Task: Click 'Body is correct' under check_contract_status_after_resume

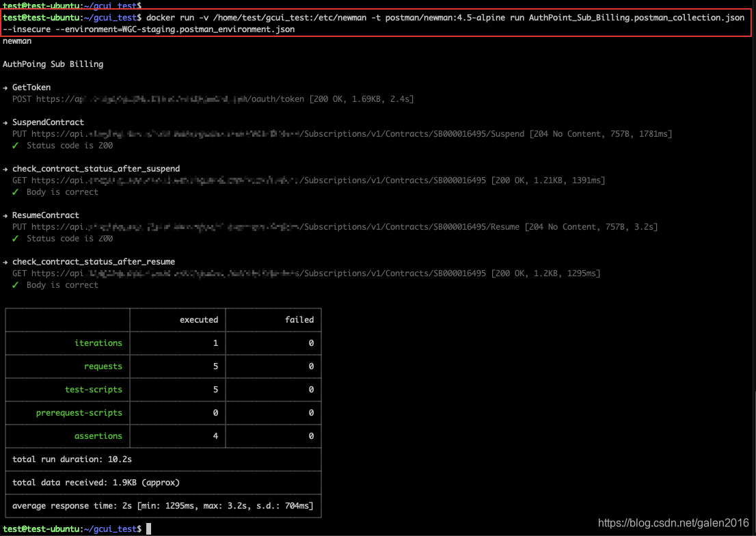Action: pos(63,285)
